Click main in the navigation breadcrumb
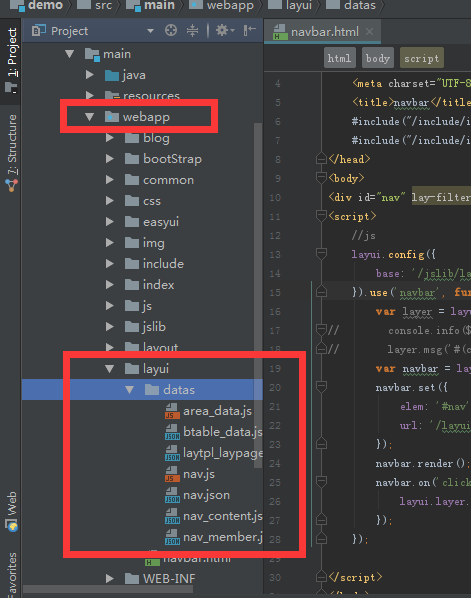 click(x=159, y=5)
